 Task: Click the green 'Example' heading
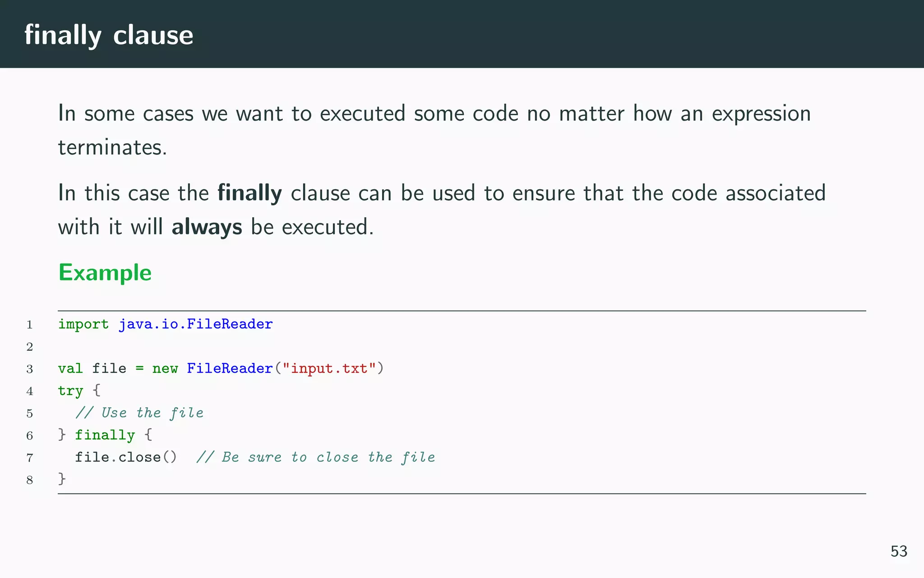coord(105,273)
